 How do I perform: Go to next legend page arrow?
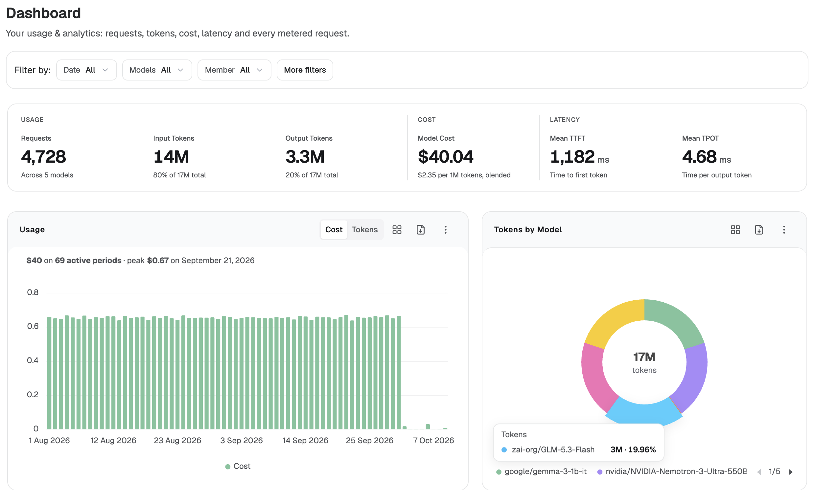point(790,472)
